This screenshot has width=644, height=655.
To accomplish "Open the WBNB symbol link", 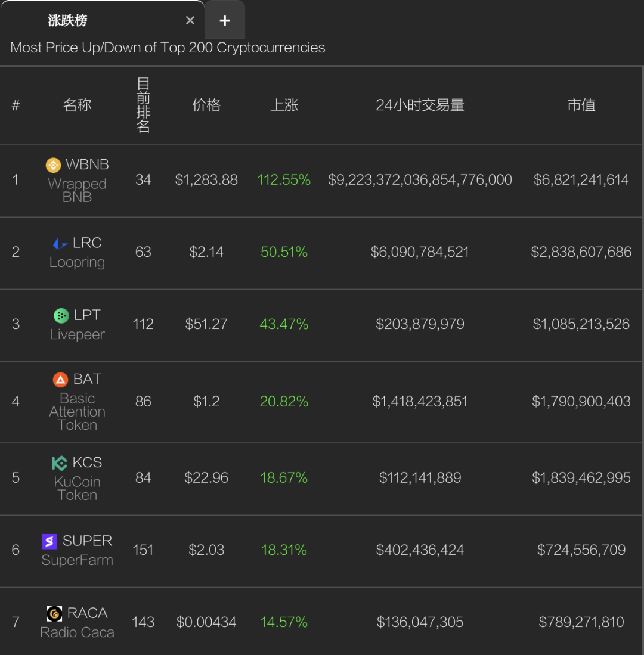I will pos(87,164).
